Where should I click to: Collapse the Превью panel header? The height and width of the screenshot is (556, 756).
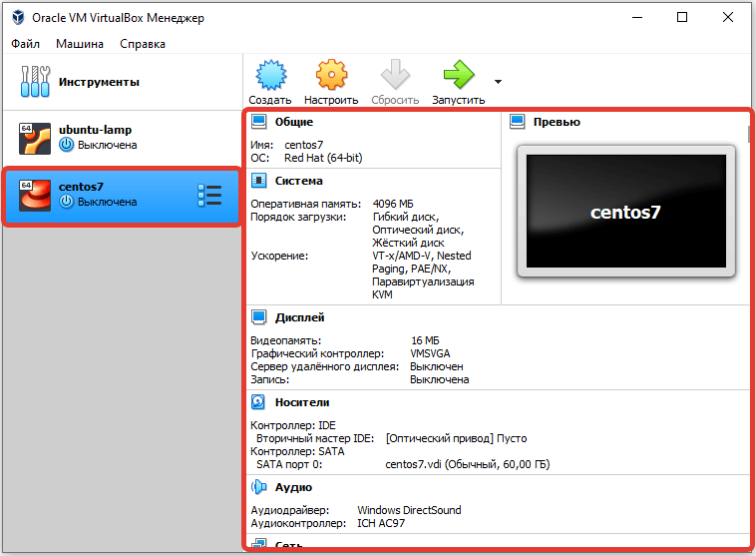[557, 122]
